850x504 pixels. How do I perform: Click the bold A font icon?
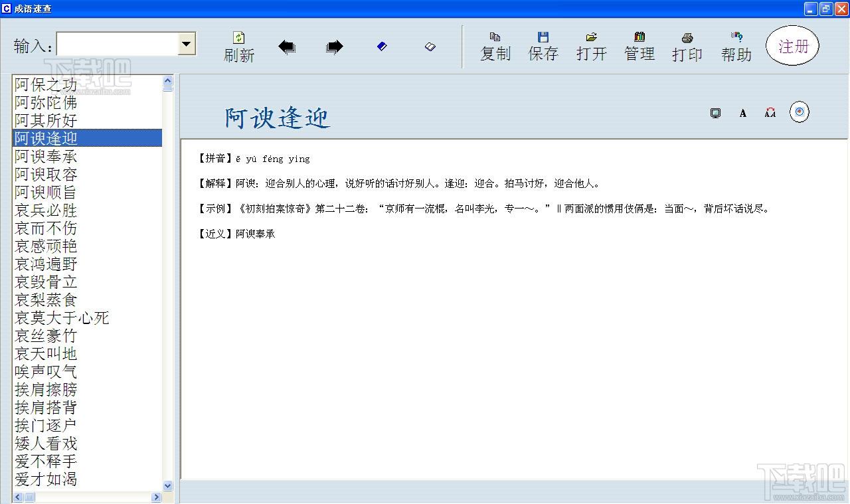tap(743, 113)
